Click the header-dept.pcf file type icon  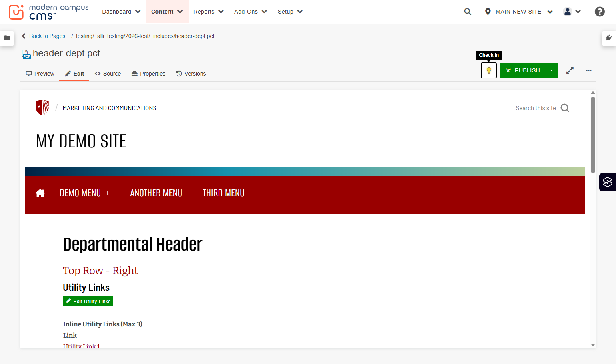coord(26,54)
